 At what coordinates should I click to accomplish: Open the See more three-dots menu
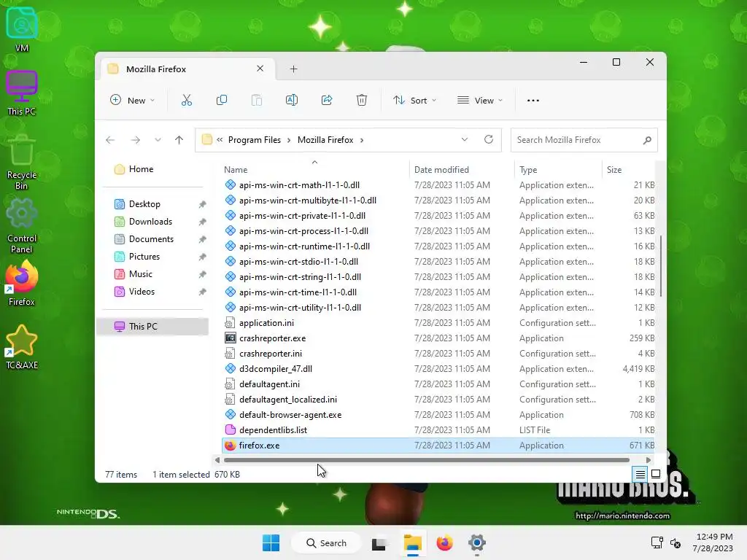point(533,101)
